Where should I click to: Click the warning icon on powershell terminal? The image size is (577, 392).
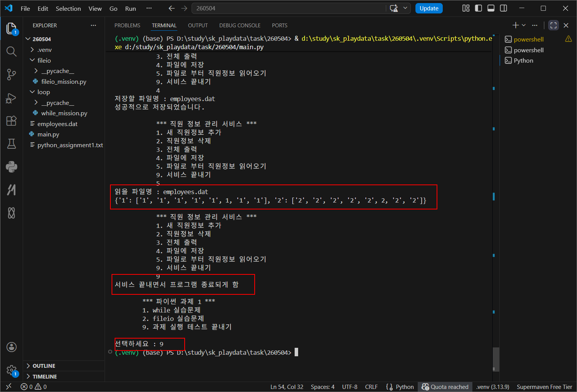coord(568,39)
